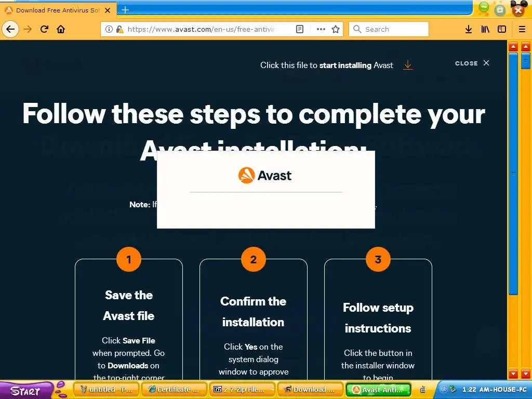Click the 'Follow setup instructions' heading
The width and height of the screenshot is (532, 399).
(x=378, y=318)
